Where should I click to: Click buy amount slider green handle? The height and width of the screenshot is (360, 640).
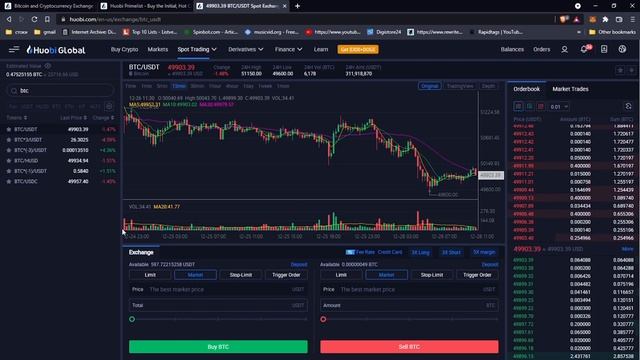[132, 319]
